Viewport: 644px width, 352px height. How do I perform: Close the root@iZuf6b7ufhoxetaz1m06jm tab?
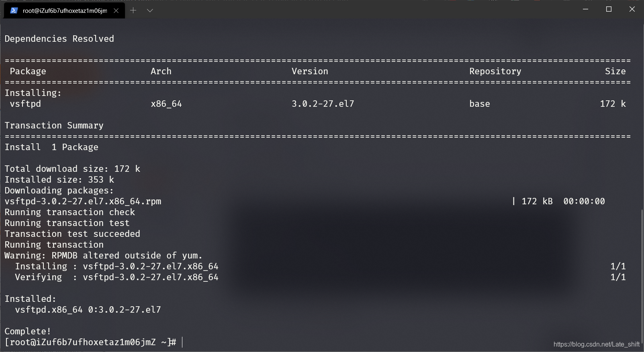[x=116, y=11]
